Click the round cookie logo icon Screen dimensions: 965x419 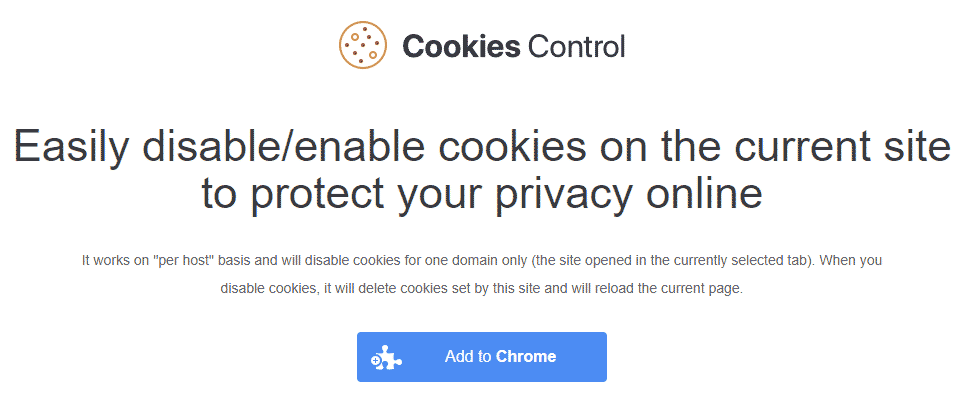363,45
